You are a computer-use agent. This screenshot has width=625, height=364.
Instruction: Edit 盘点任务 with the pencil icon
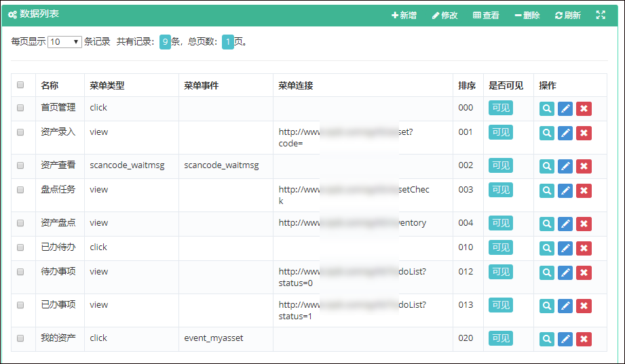coord(565,190)
